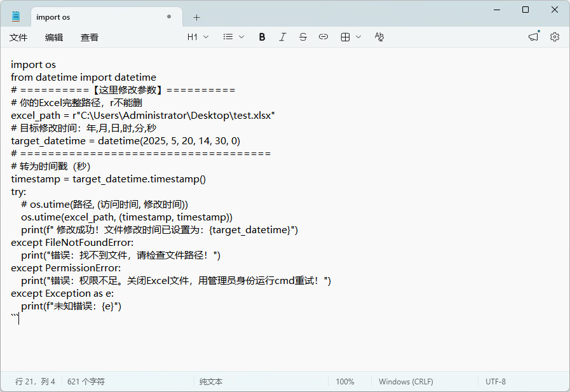Click the excel_path assignment line
Viewport: 570px width, 392px height.
point(143,116)
